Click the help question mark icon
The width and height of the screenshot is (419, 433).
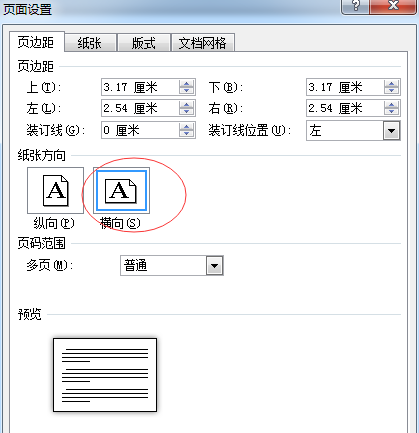pyautogui.click(x=355, y=6)
